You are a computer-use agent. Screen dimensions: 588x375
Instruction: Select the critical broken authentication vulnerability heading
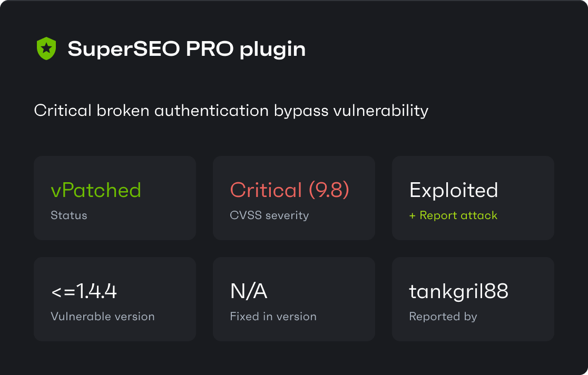[x=231, y=111]
